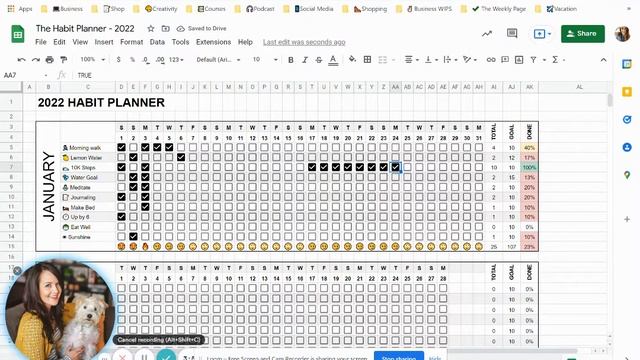Open activity dashboard trend icon

tap(487, 33)
